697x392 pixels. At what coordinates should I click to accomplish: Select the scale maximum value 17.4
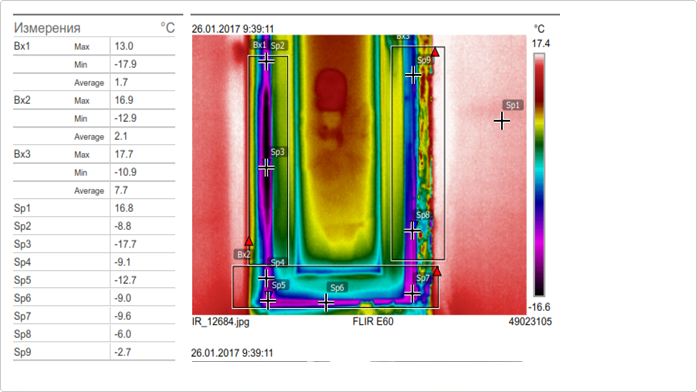click(x=541, y=44)
